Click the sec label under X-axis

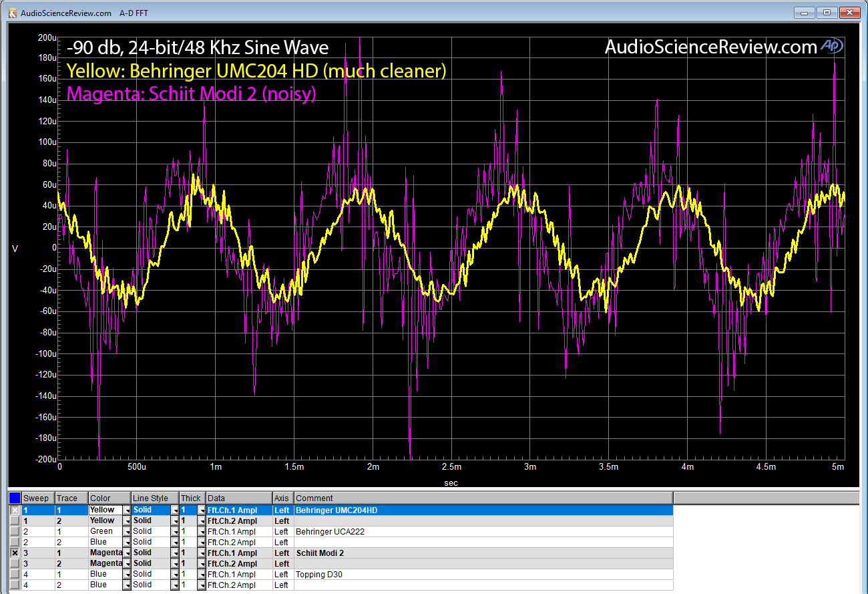[451, 482]
